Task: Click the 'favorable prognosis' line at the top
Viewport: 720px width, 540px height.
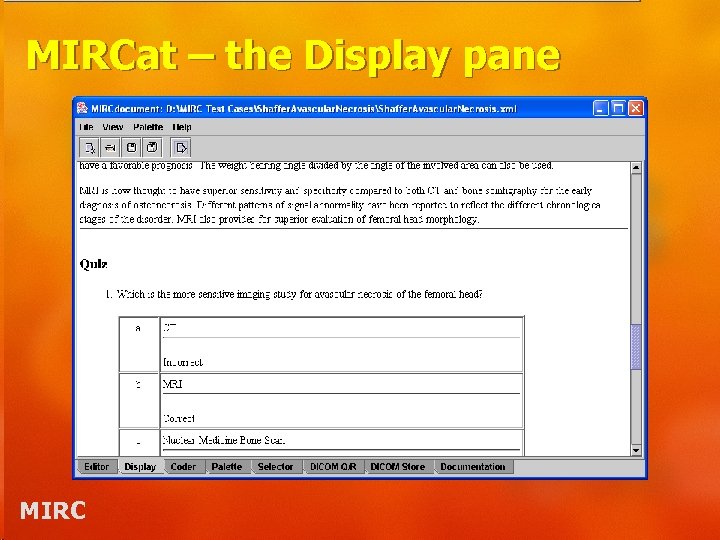Action: click(316, 166)
